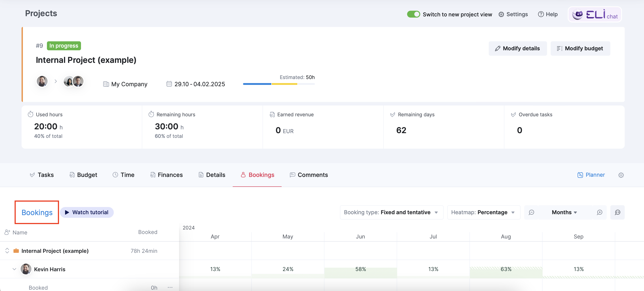Viewport: 644px width, 291px height.
Task: Click Kevin Harris avatar in bookings list
Action: 26,269
